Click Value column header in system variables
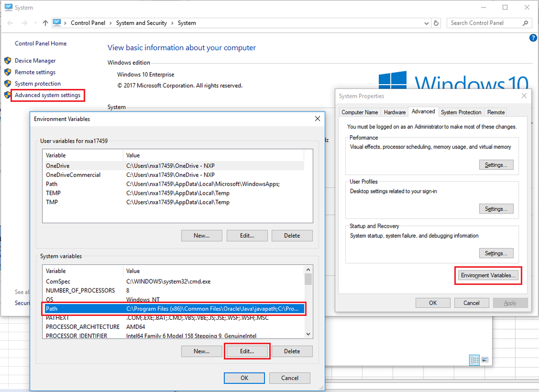This screenshot has width=539, height=392. tap(214, 271)
